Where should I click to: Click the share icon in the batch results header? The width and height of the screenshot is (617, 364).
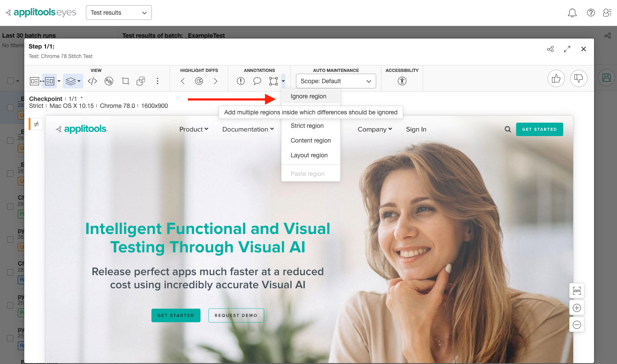point(608,36)
